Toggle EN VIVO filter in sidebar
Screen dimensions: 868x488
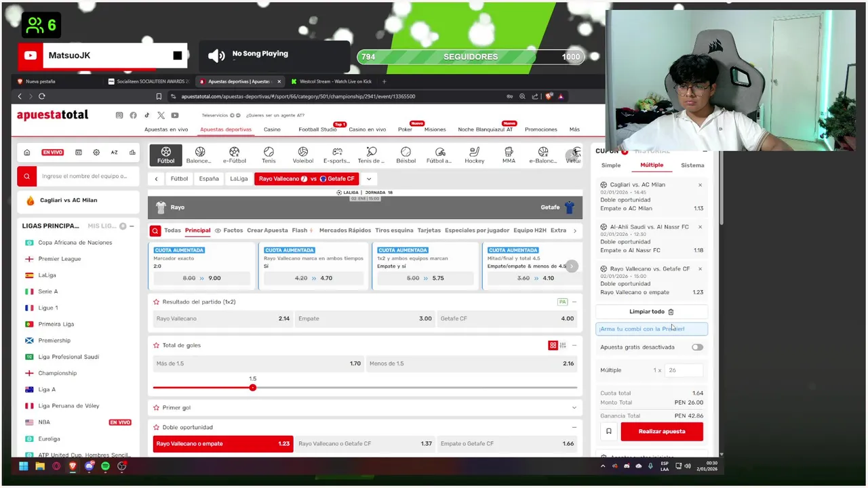coord(52,152)
